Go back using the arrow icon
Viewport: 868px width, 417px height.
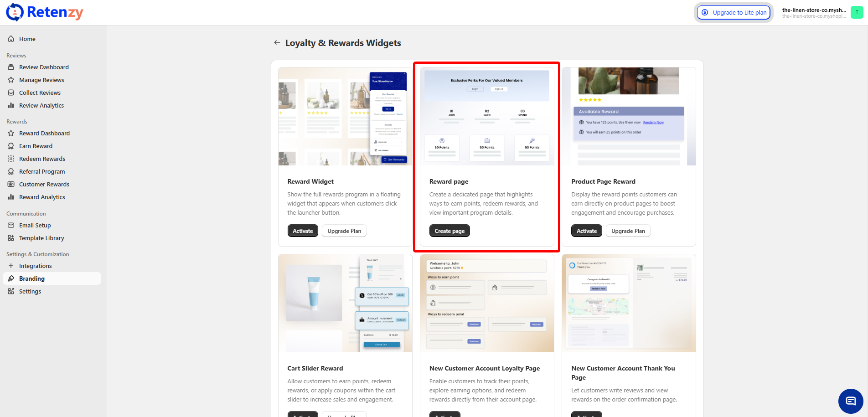coord(277,42)
